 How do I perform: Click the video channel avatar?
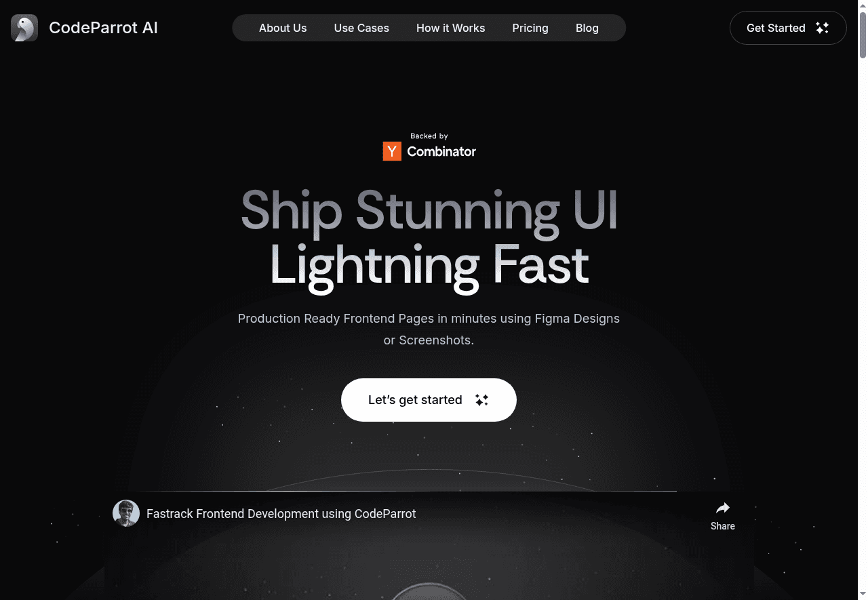click(x=126, y=513)
